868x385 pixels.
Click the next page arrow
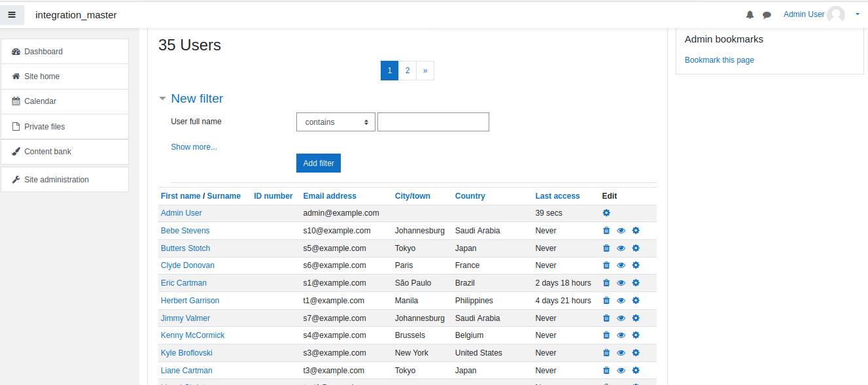[x=425, y=71]
